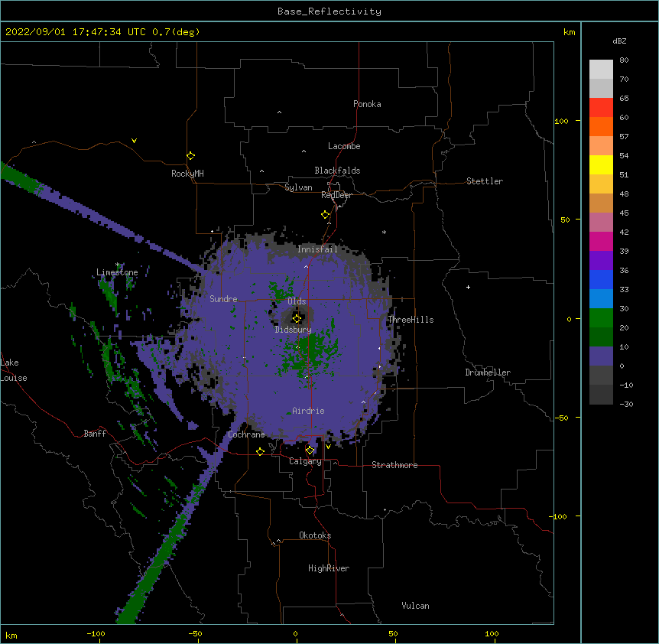Click the Blackfalds label
The height and width of the screenshot is (644, 659).
(x=337, y=171)
